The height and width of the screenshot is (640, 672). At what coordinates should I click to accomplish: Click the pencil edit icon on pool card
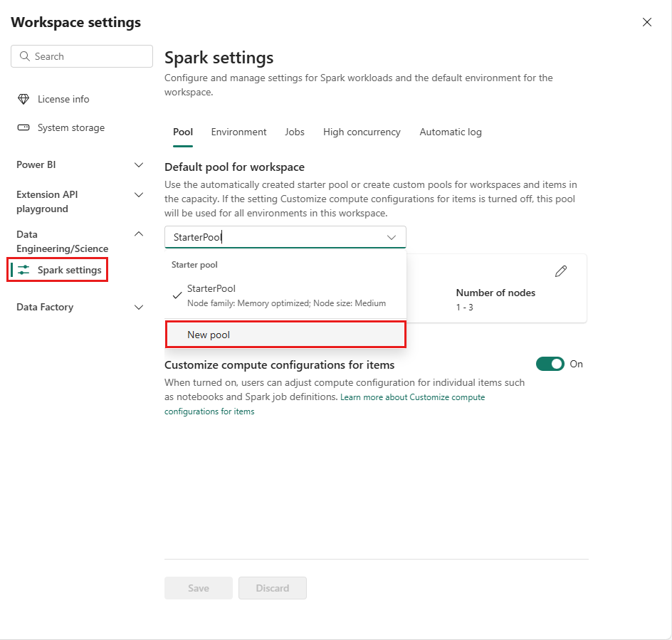click(560, 271)
